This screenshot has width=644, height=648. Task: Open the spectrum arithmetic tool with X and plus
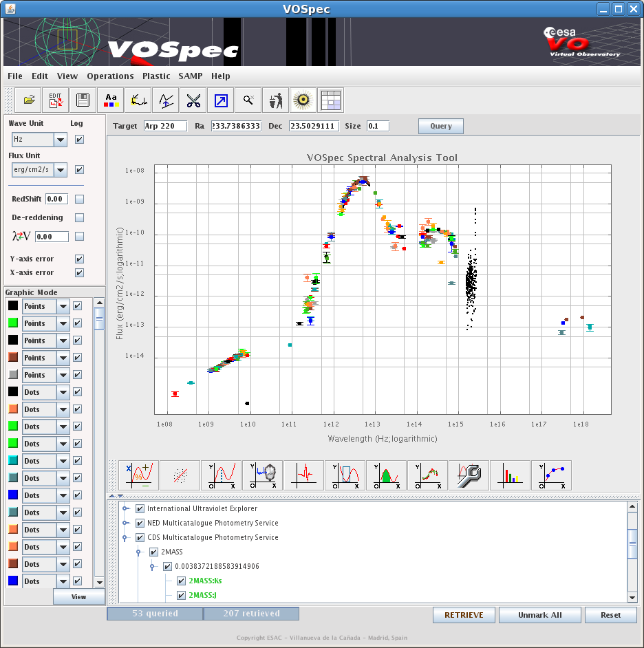138,475
